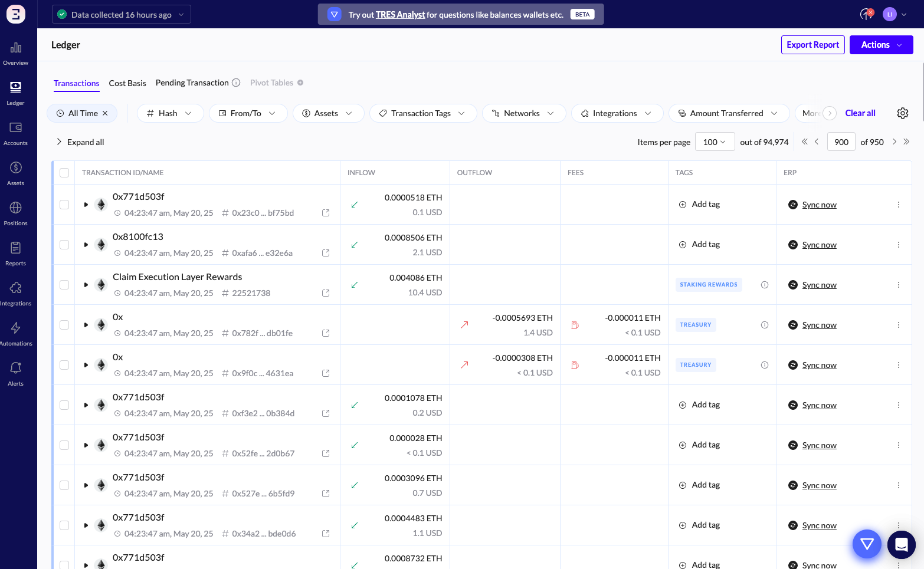Check the 0x8100fc13 row checkbox

pos(64,245)
